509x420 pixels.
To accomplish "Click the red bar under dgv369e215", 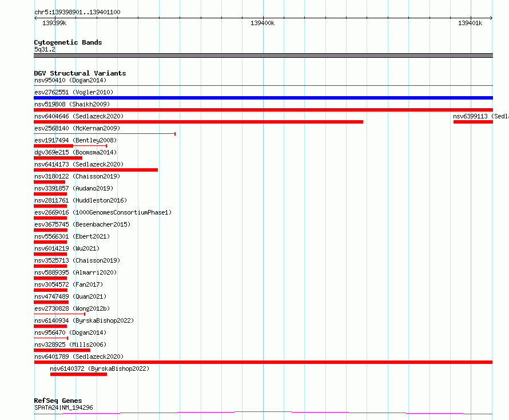I will pos(58,158).
